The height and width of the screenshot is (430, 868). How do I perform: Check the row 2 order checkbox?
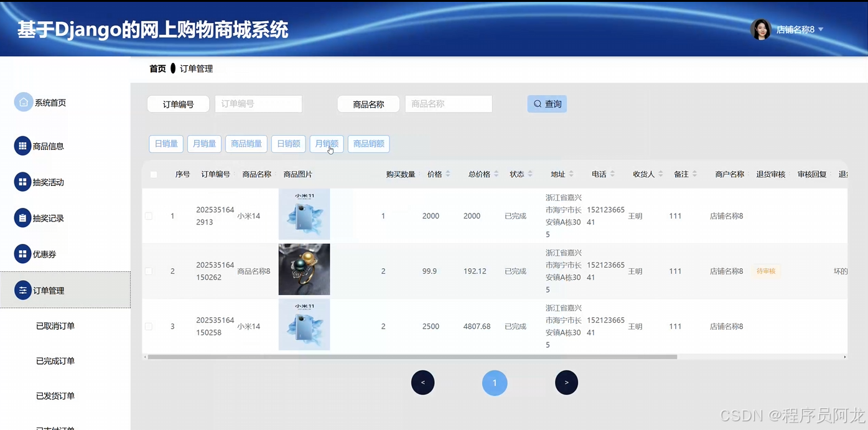[x=149, y=271]
